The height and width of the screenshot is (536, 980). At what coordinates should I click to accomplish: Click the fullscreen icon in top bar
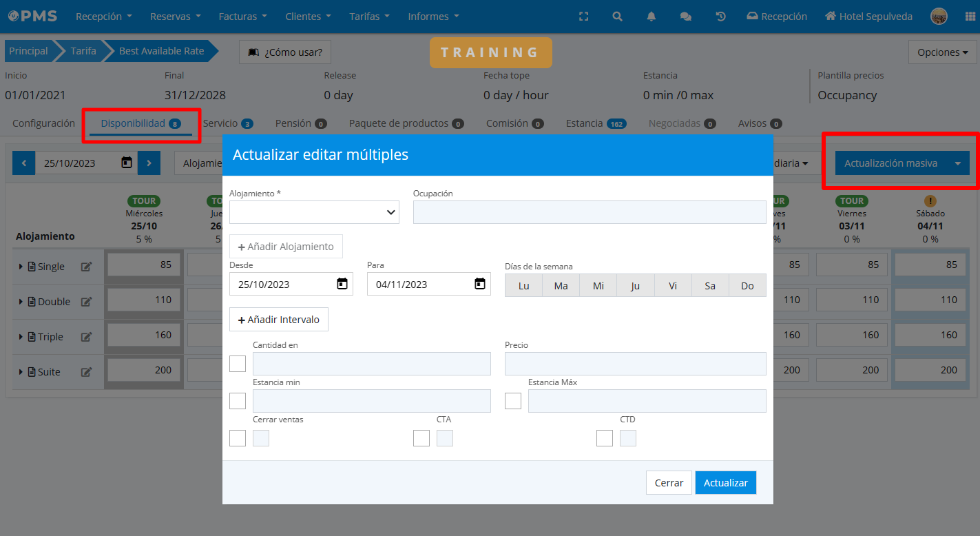click(583, 17)
